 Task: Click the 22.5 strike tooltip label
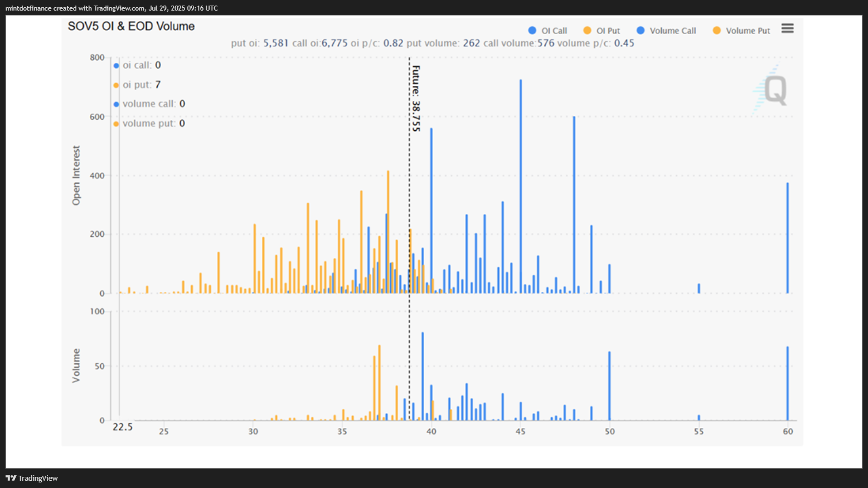[123, 427]
